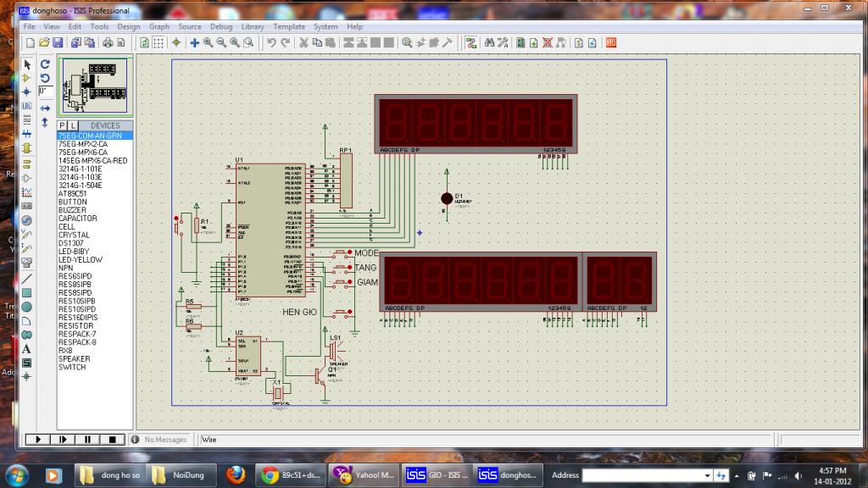Click the Undo toolbar icon
868x488 pixels.
(271, 42)
